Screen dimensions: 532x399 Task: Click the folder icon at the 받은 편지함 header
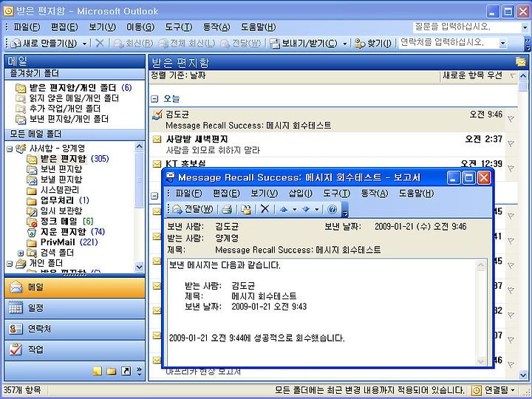[521, 62]
